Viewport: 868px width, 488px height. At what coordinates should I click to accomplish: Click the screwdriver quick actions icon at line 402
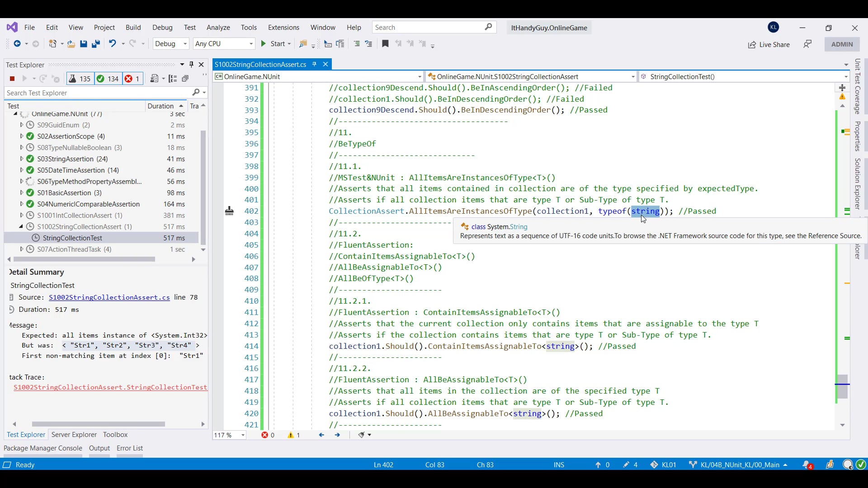pyautogui.click(x=229, y=211)
